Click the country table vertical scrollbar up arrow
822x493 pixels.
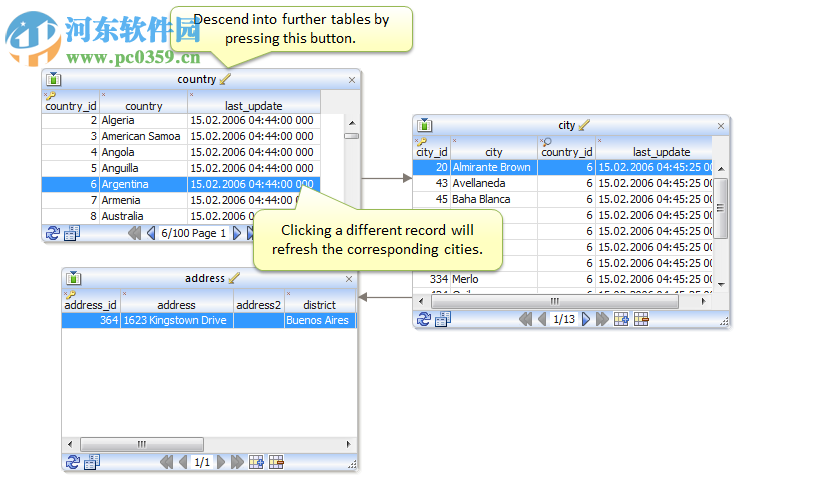click(x=352, y=123)
